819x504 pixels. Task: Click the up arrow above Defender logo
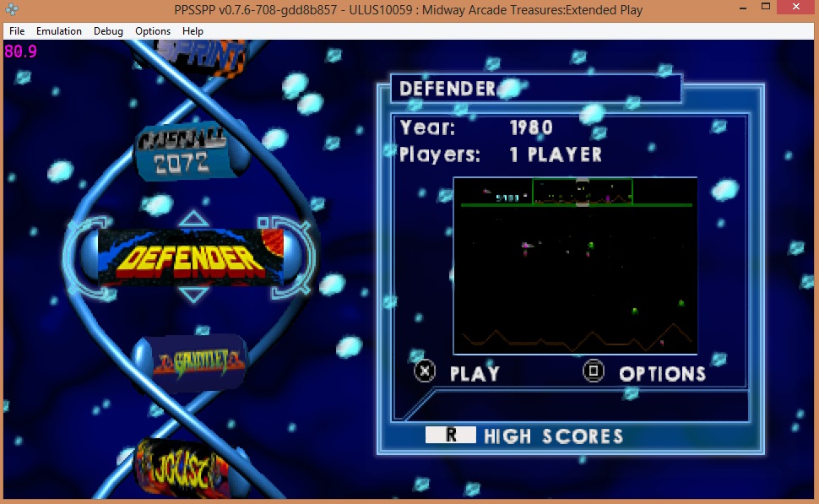pyautogui.click(x=195, y=219)
